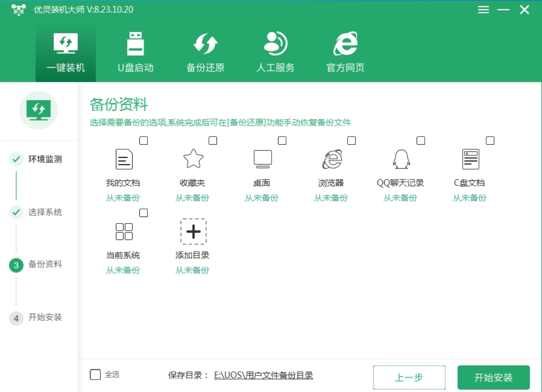
Task: Click the app logo in the title bar
Action: [x=19, y=9]
